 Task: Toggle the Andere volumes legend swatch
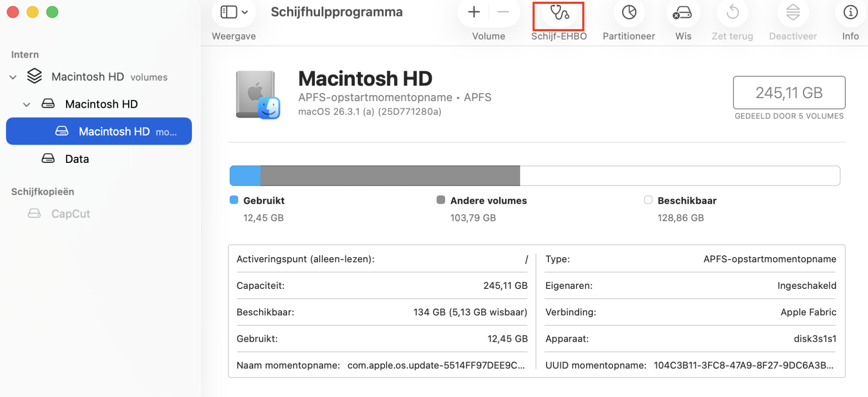pyautogui.click(x=441, y=200)
